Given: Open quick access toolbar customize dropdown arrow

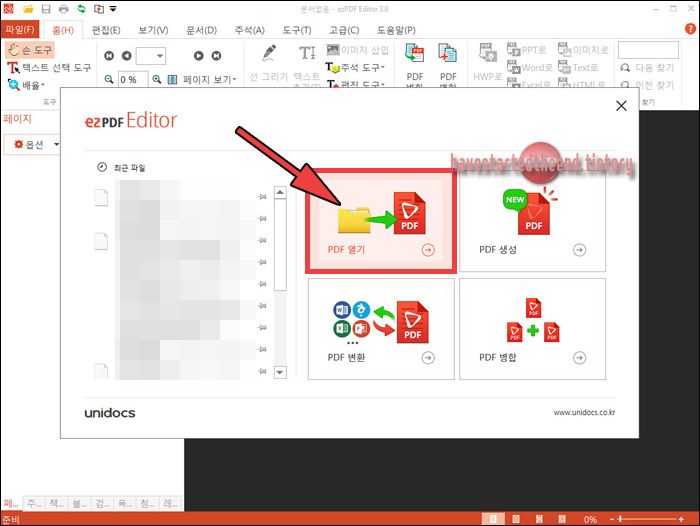Looking at the screenshot, I should pos(113,8).
